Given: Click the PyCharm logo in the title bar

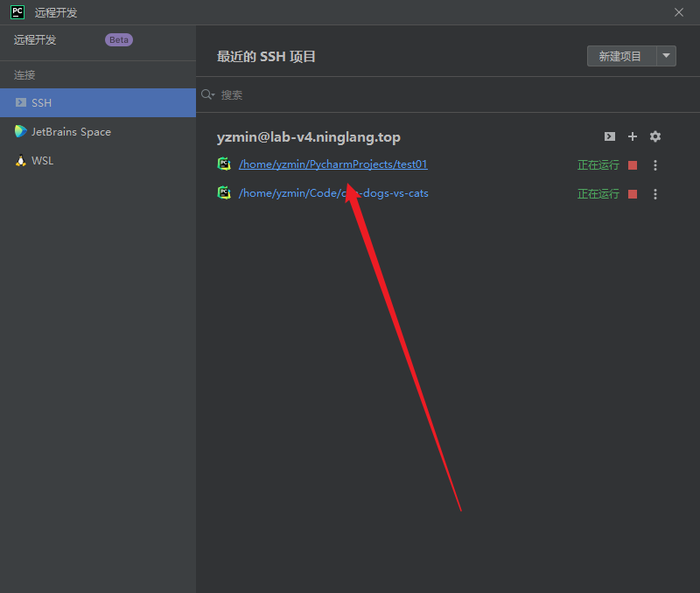Looking at the screenshot, I should [x=17, y=12].
